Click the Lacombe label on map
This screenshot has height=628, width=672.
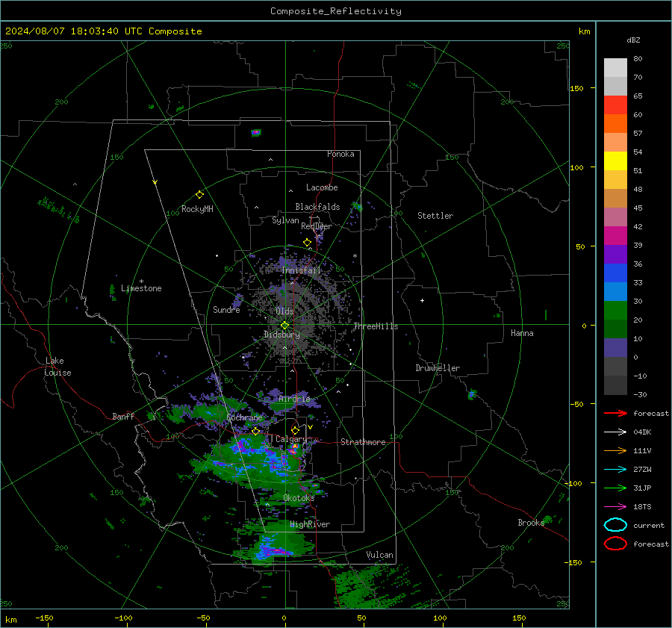point(322,187)
